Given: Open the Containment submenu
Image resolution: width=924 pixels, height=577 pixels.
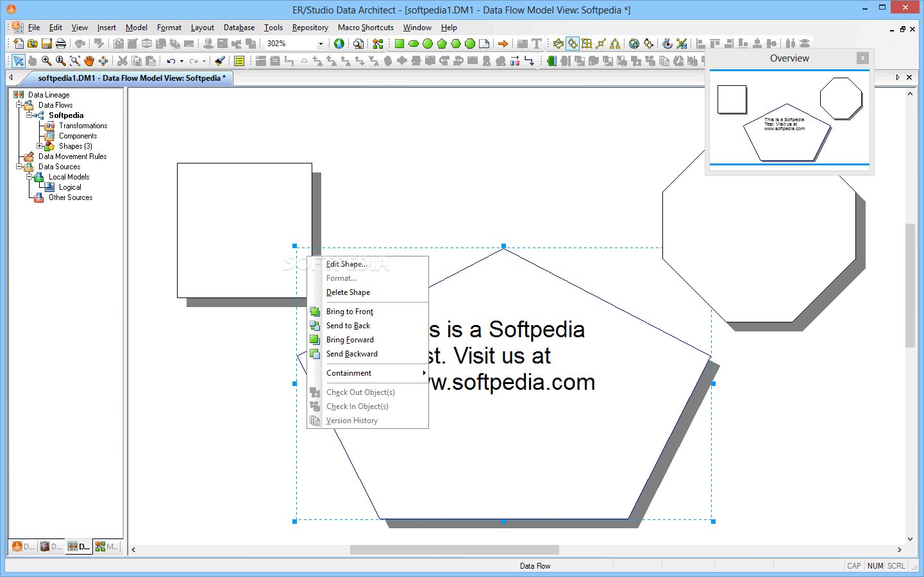Looking at the screenshot, I should (368, 373).
